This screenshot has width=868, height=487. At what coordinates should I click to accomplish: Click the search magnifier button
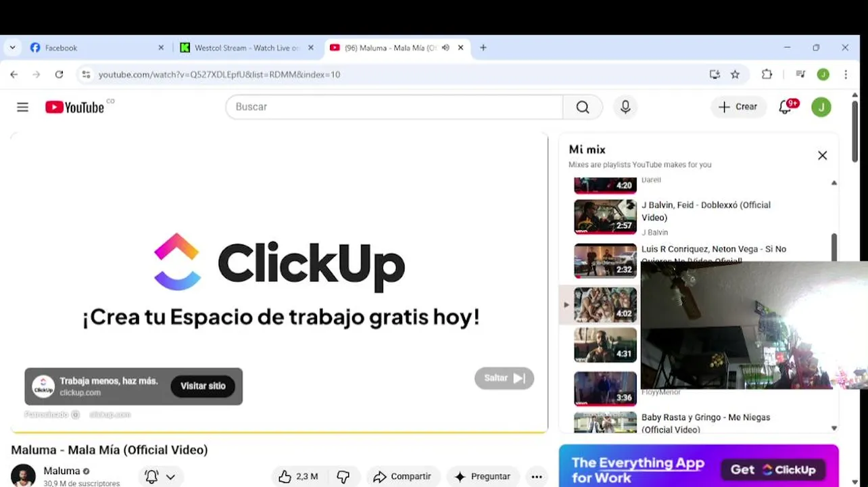(583, 107)
